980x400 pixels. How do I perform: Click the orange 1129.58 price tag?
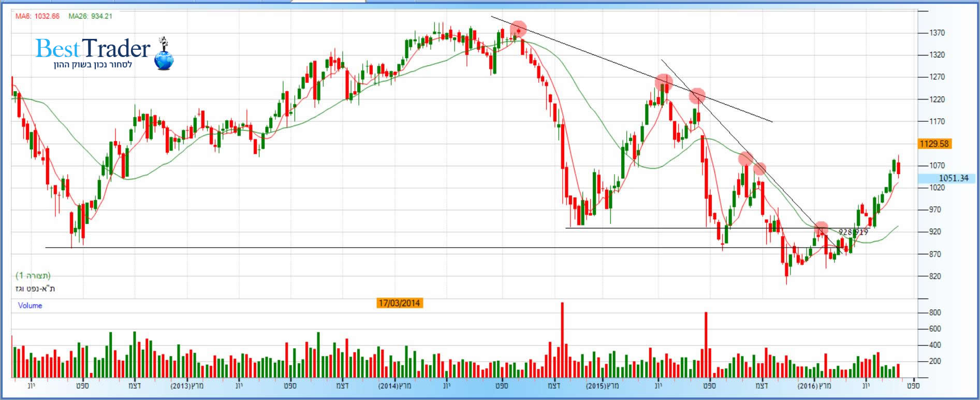[x=934, y=144]
